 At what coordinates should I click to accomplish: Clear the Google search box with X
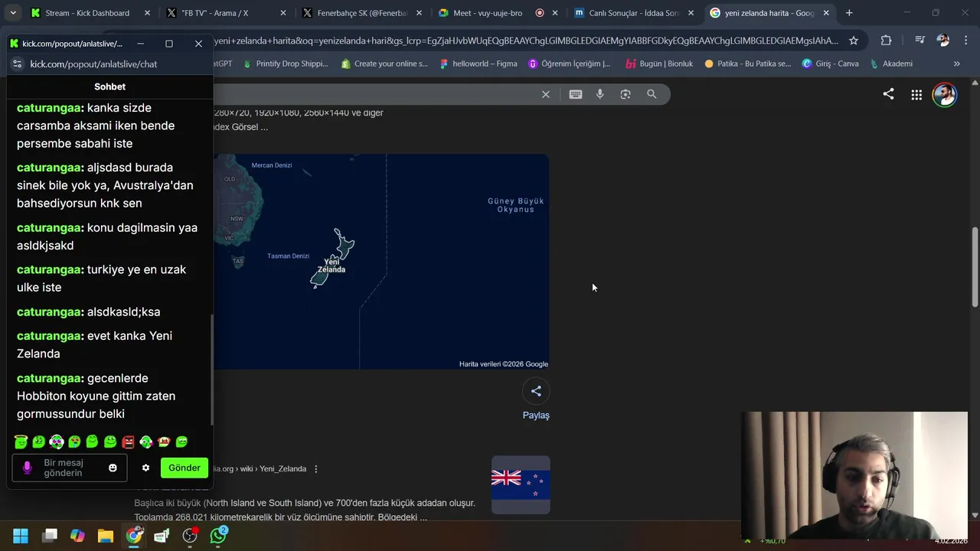(x=546, y=94)
